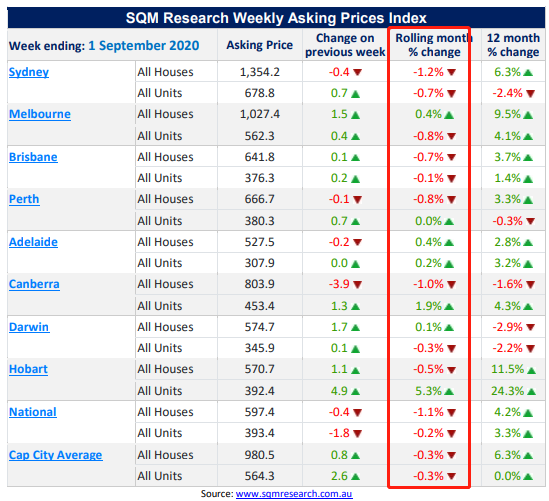The height and width of the screenshot is (501, 549).
Task: Open the Perth link
Action: 24,199
